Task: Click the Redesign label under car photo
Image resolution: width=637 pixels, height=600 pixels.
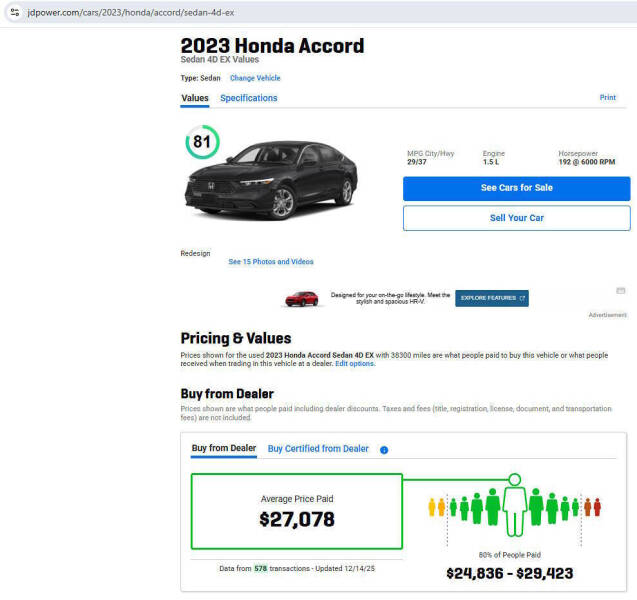Action: [195, 253]
